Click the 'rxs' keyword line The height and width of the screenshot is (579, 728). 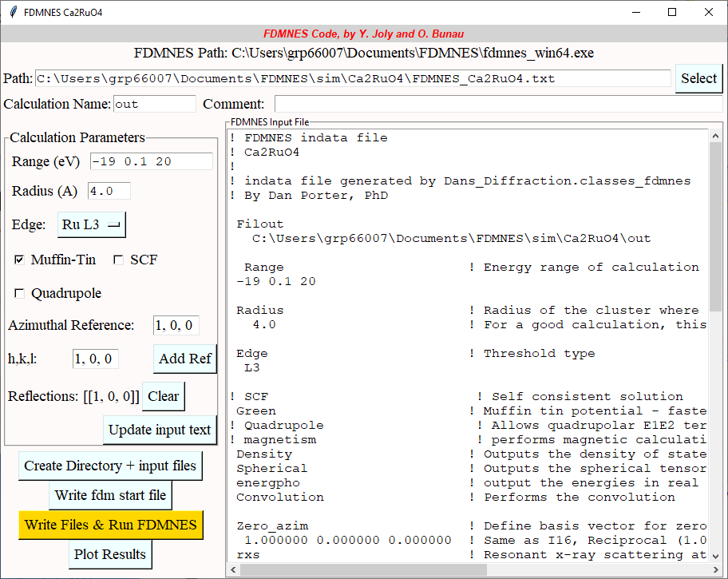point(248,555)
